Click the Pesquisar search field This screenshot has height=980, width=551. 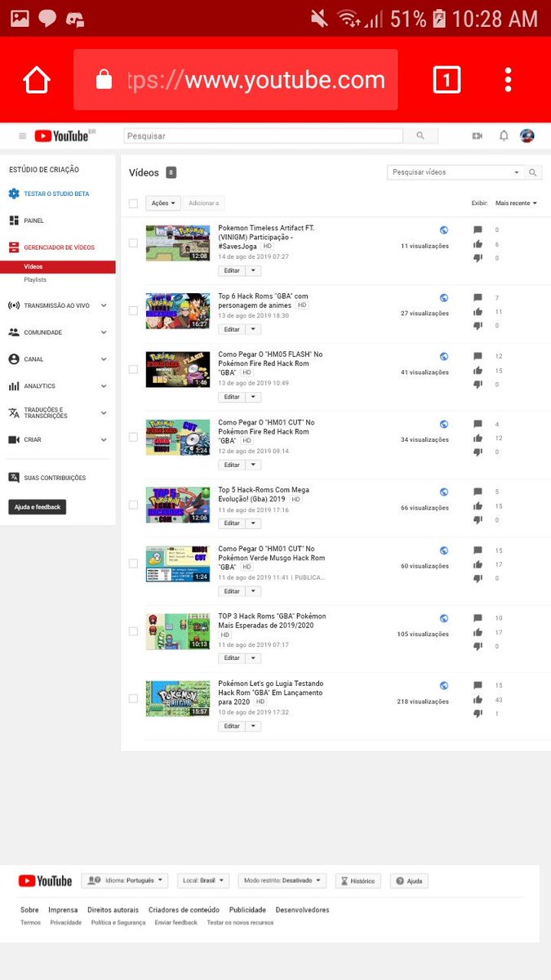(x=264, y=136)
